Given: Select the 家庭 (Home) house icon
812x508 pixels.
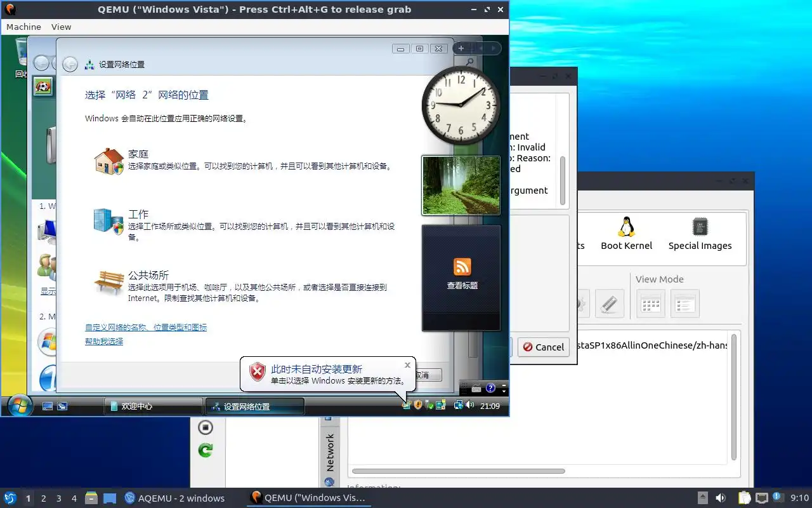Looking at the screenshot, I should click(x=108, y=161).
